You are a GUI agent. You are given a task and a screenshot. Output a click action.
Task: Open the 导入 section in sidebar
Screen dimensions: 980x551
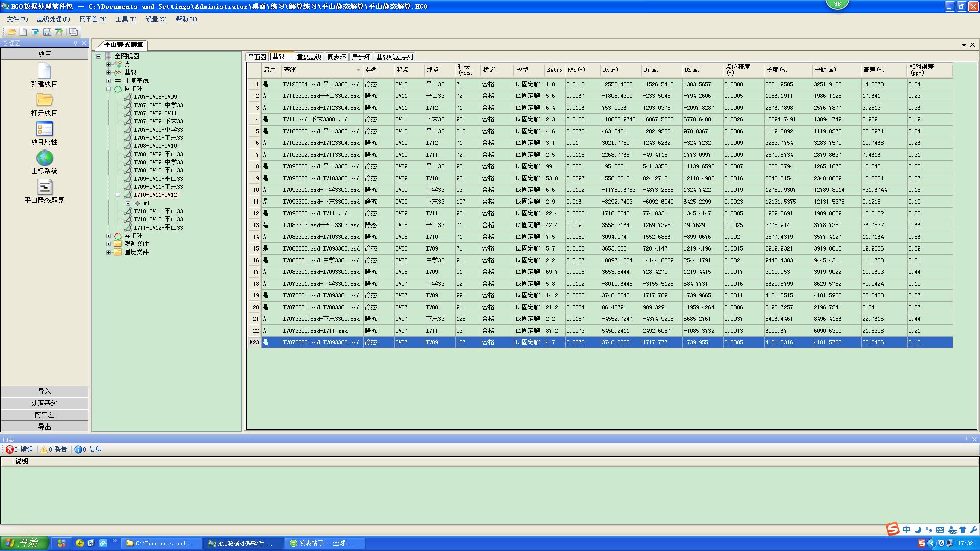pos(44,391)
